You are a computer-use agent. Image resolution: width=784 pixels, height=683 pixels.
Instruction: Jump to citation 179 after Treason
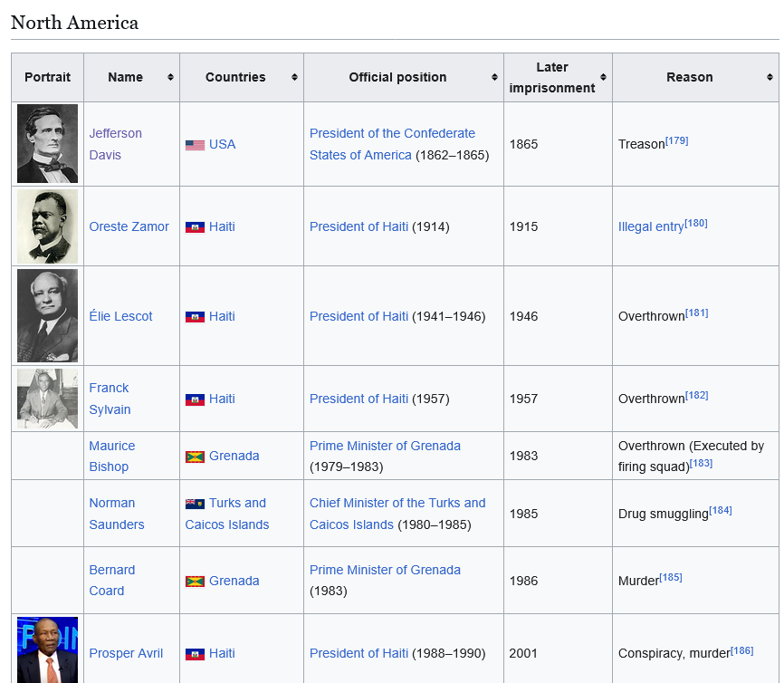click(x=677, y=140)
